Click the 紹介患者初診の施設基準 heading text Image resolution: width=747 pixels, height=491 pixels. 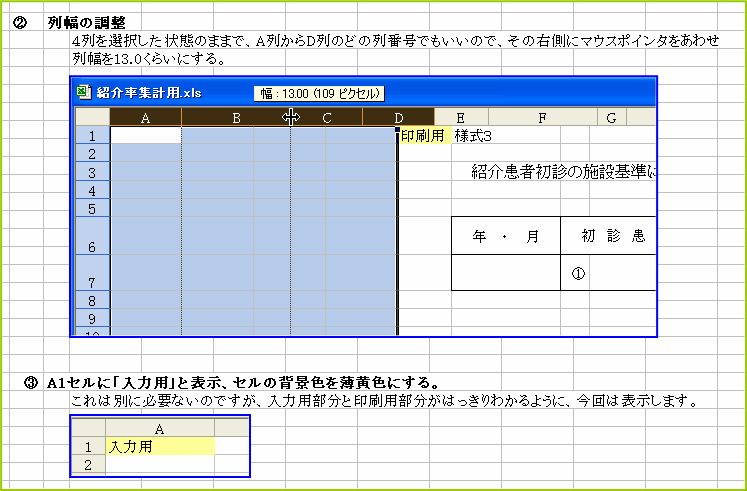pyautogui.click(x=563, y=171)
